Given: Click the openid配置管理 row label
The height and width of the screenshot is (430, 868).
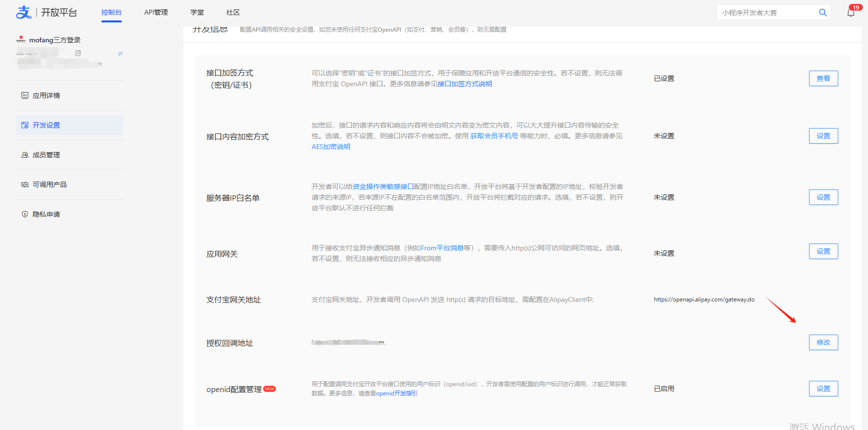Looking at the screenshot, I should (x=234, y=389).
